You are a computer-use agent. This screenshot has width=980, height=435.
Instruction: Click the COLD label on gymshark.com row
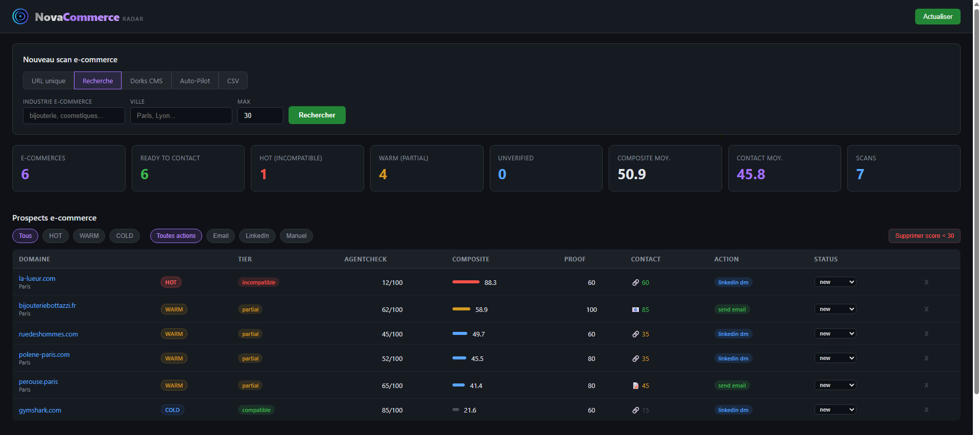pos(173,410)
